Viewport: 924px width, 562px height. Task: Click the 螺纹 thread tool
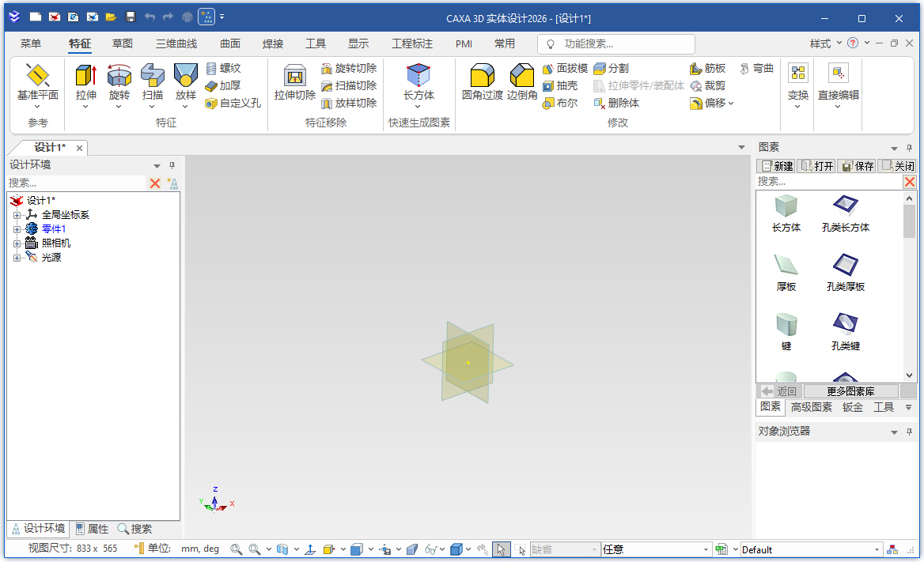tap(223, 68)
